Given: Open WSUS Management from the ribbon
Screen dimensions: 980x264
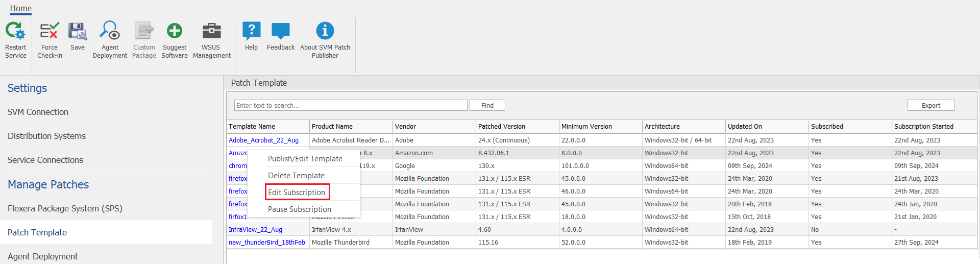Looking at the screenshot, I should coord(211,32).
